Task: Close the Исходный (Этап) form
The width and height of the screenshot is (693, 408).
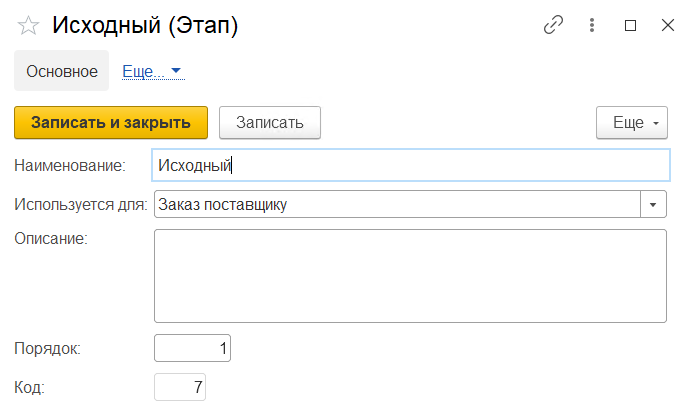Action: tap(668, 26)
